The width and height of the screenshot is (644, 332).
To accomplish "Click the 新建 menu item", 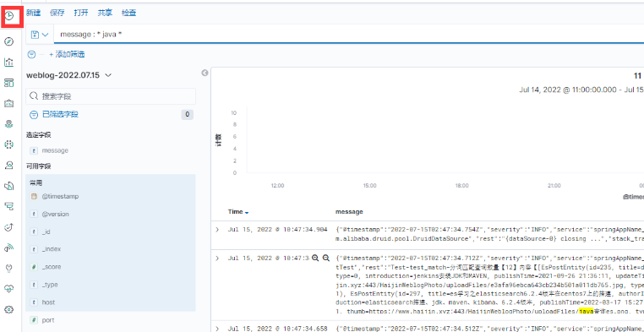I will click(x=33, y=13).
